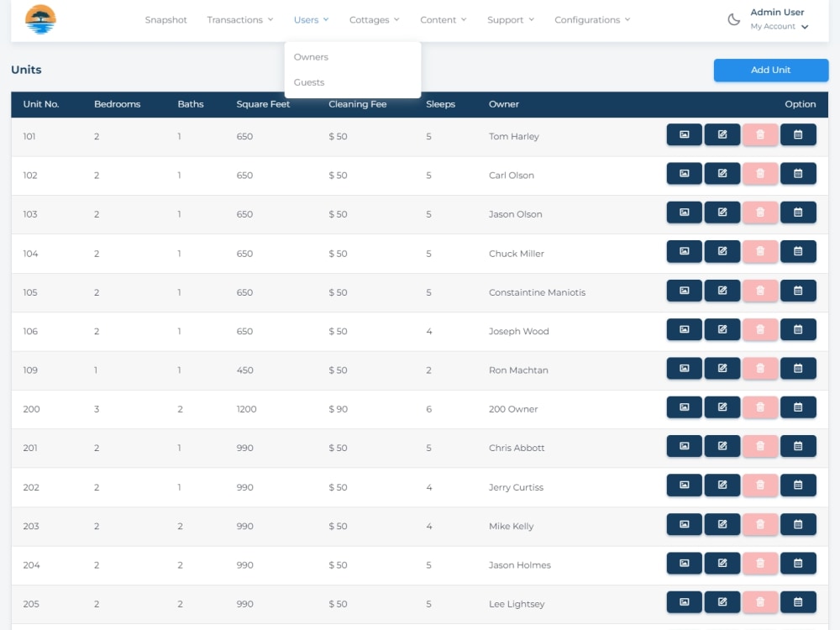Image resolution: width=840 pixels, height=630 pixels.
Task: Click the 1200 square feet value
Action: [246, 409]
